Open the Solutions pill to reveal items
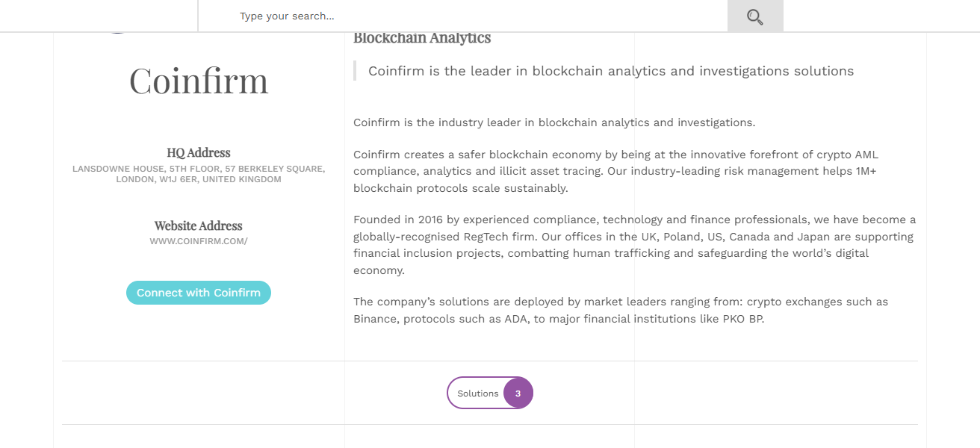Image resolution: width=980 pixels, height=448 pixels. [x=490, y=392]
